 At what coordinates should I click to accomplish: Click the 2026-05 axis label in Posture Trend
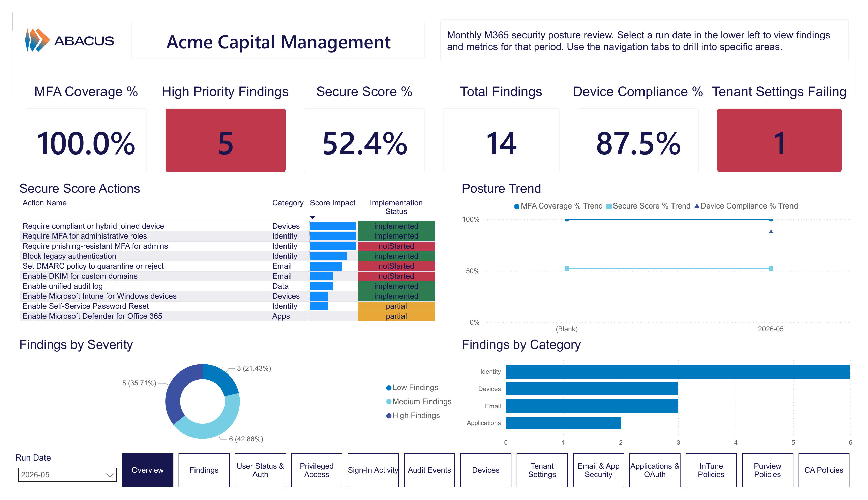pyautogui.click(x=771, y=329)
